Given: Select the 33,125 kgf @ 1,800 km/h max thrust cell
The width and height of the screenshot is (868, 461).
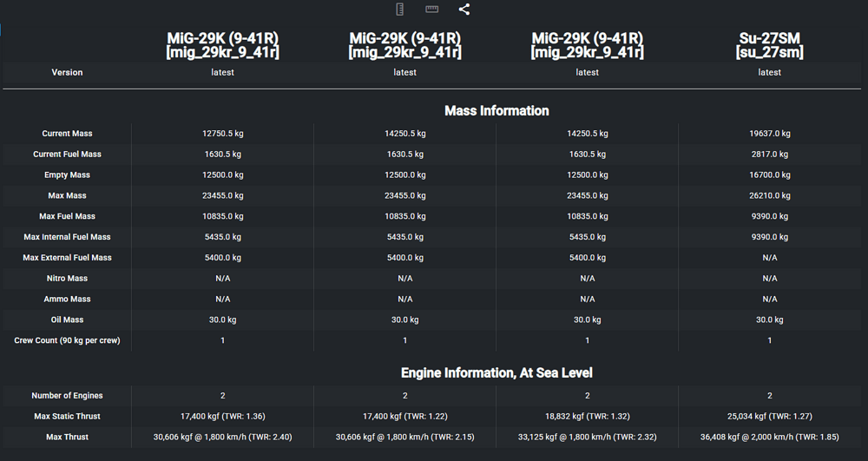Looking at the screenshot, I should [x=588, y=438].
